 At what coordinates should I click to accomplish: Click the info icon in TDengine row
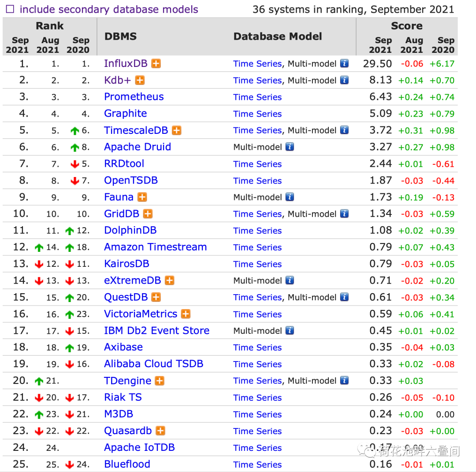click(344, 380)
